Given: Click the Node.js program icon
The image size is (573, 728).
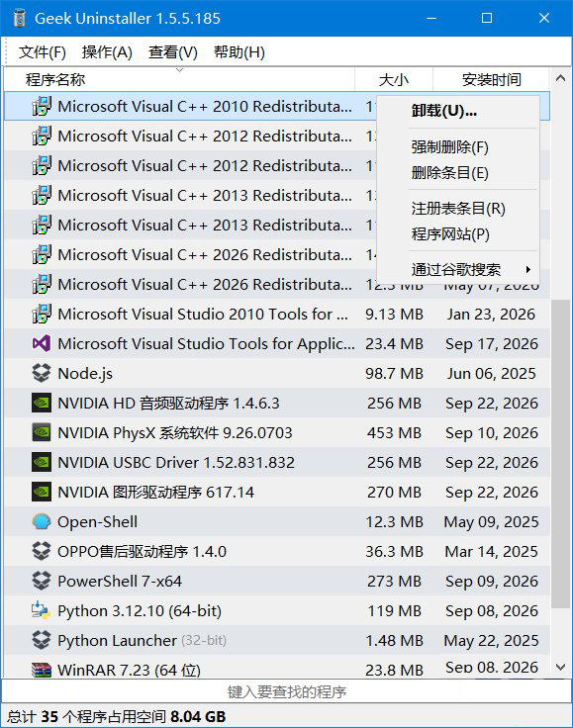Looking at the screenshot, I should [x=42, y=373].
